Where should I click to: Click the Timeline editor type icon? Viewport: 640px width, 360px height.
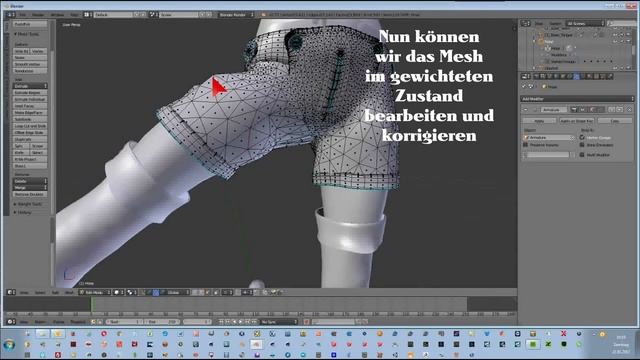(x=11, y=322)
